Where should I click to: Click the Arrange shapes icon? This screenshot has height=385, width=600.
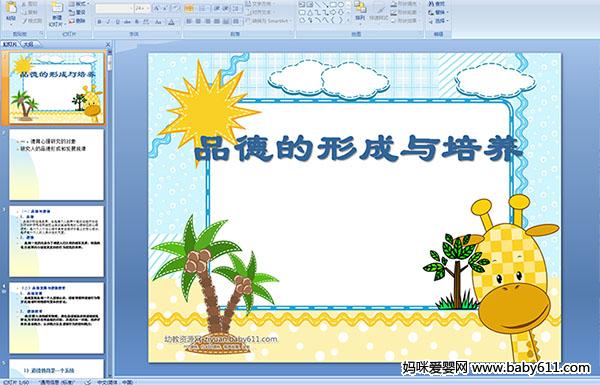(x=360, y=7)
